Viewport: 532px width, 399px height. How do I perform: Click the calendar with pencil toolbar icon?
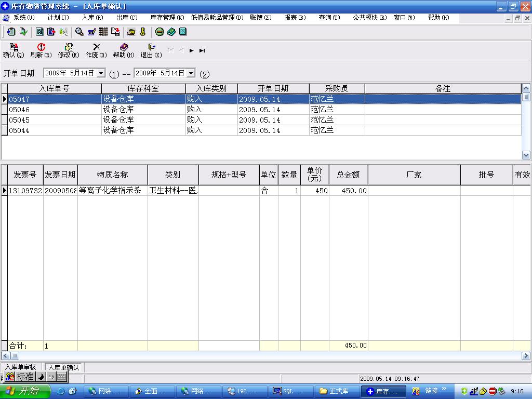91,32
